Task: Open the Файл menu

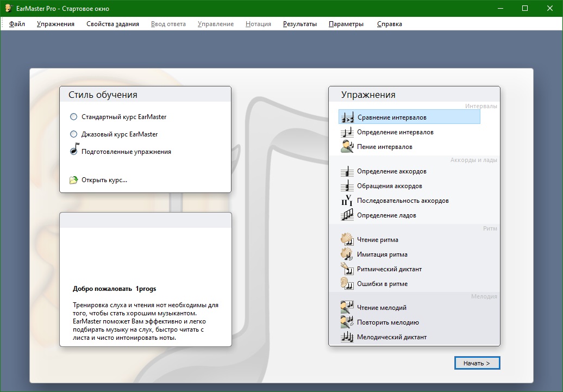Action: [17, 24]
